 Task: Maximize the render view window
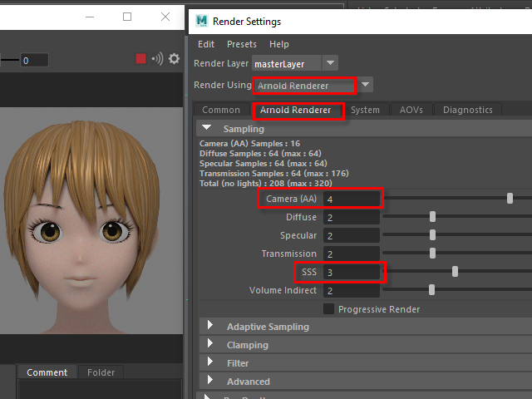(x=127, y=17)
